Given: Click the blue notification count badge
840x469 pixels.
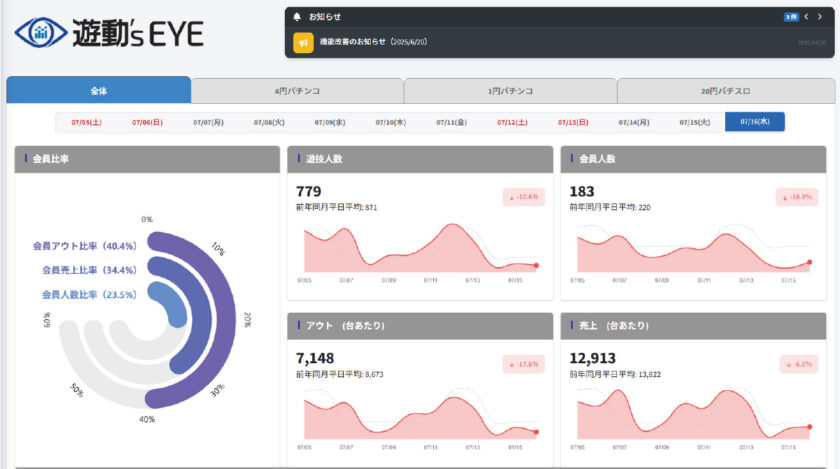Looking at the screenshot, I should point(791,17).
